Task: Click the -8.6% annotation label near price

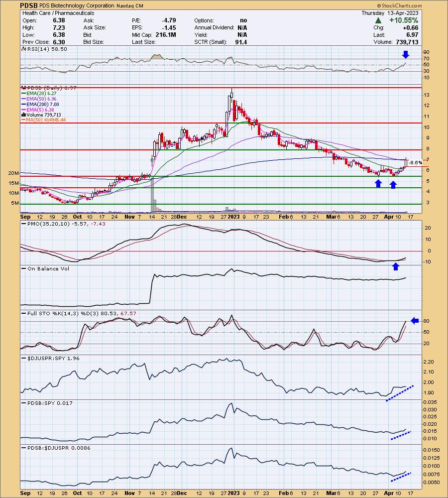Action: pos(415,162)
